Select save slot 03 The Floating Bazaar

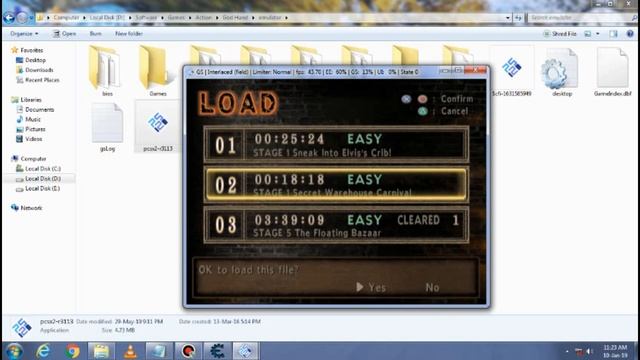(336, 225)
